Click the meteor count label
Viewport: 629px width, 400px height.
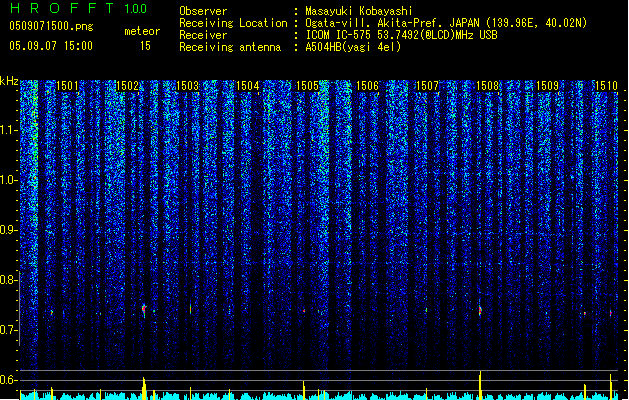142,31
